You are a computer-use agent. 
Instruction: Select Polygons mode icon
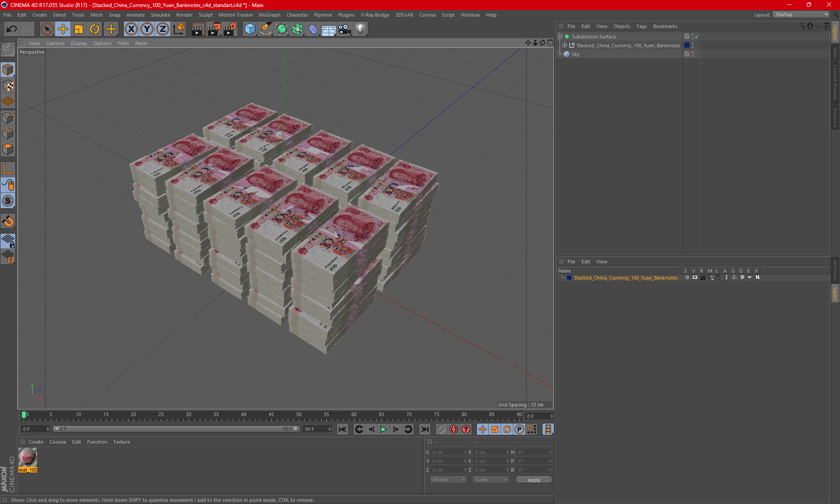8,149
